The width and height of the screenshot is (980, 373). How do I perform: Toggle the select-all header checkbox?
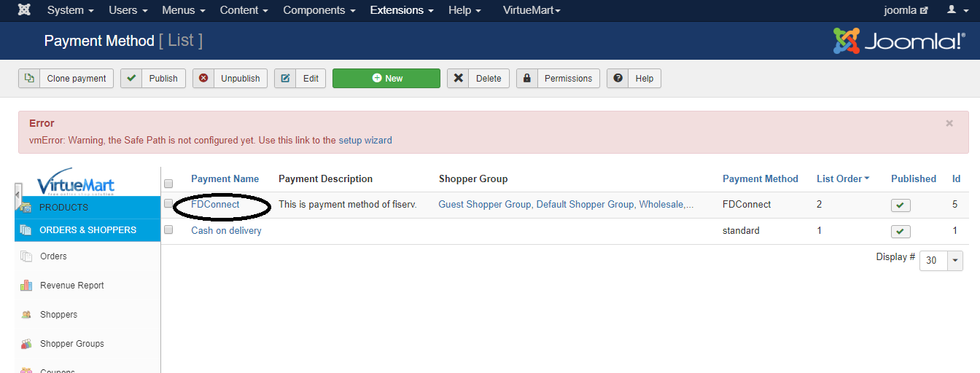pyautogui.click(x=168, y=184)
